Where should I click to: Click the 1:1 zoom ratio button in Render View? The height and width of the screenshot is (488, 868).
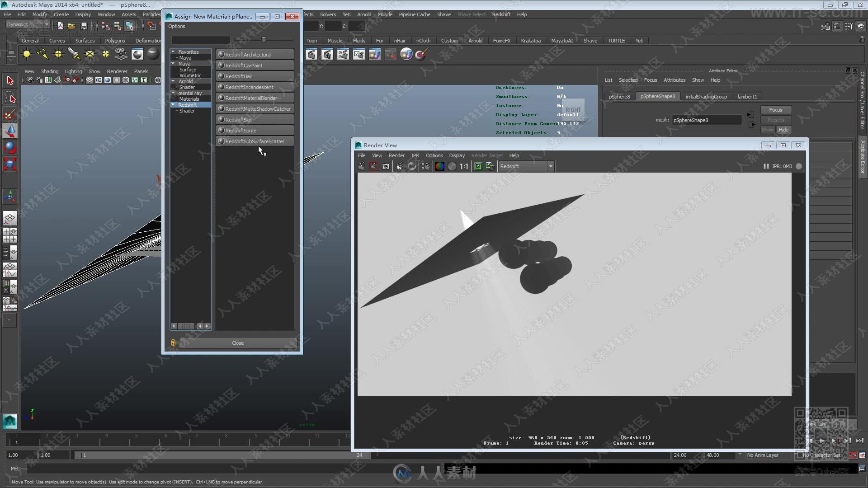[464, 166]
